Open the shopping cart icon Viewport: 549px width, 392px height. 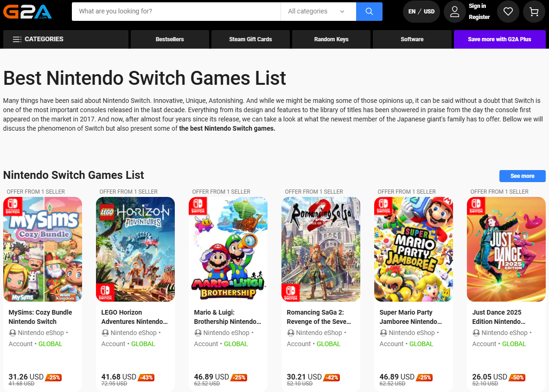coord(534,11)
